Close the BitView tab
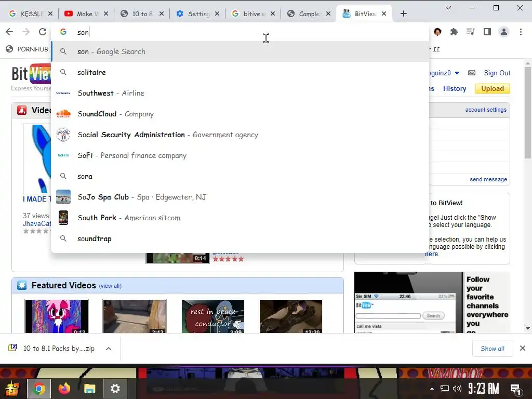 [384, 14]
